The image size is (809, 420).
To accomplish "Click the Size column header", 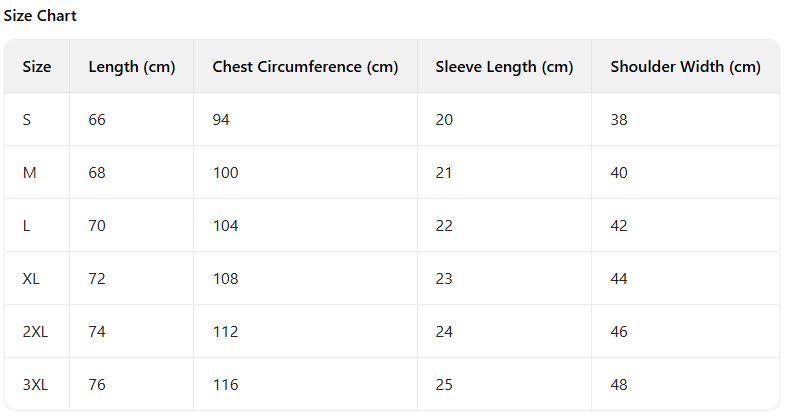I will [37, 67].
